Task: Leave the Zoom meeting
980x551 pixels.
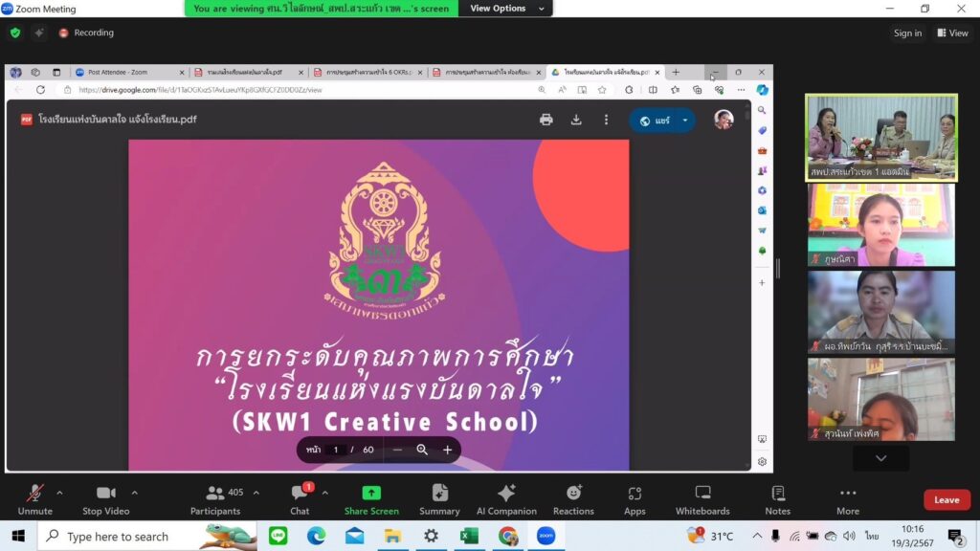Action: point(947,499)
